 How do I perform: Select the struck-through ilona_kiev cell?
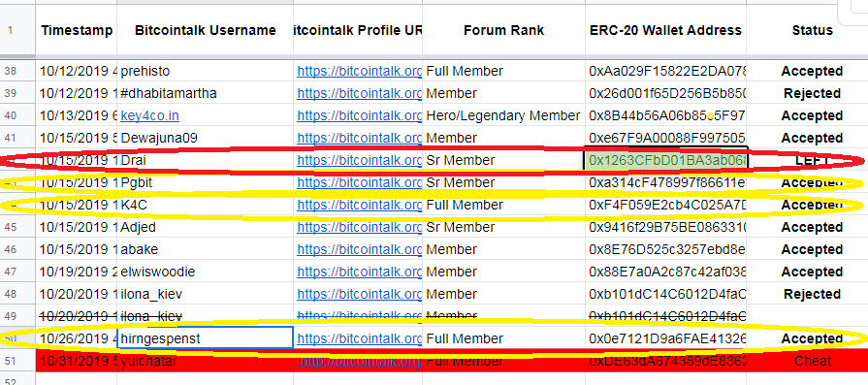pyautogui.click(x=205, y=316)
